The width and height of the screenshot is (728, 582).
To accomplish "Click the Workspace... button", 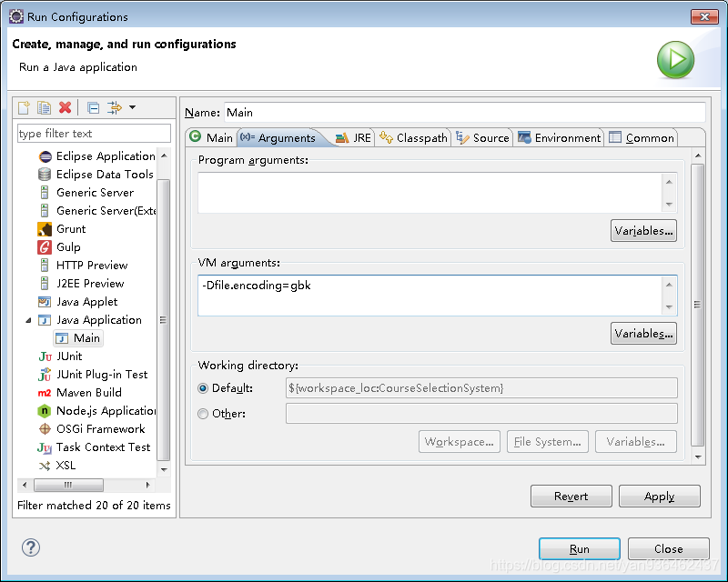I will (460, 441).
